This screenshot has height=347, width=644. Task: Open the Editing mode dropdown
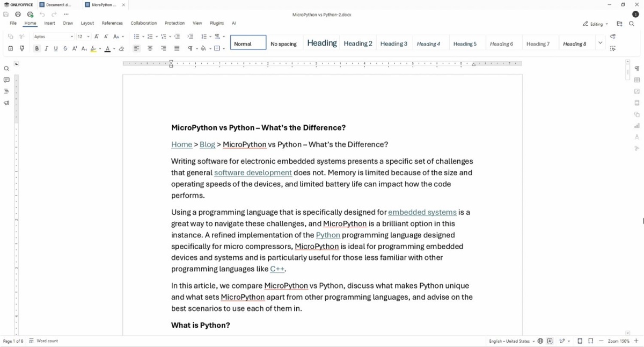coord(596,24)
